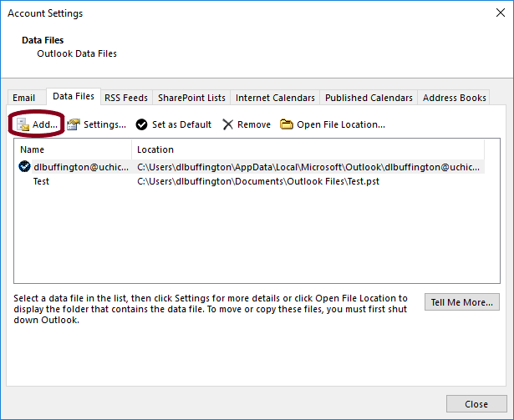
Task: Click the AppData Outlook location path
Action: 308,167
